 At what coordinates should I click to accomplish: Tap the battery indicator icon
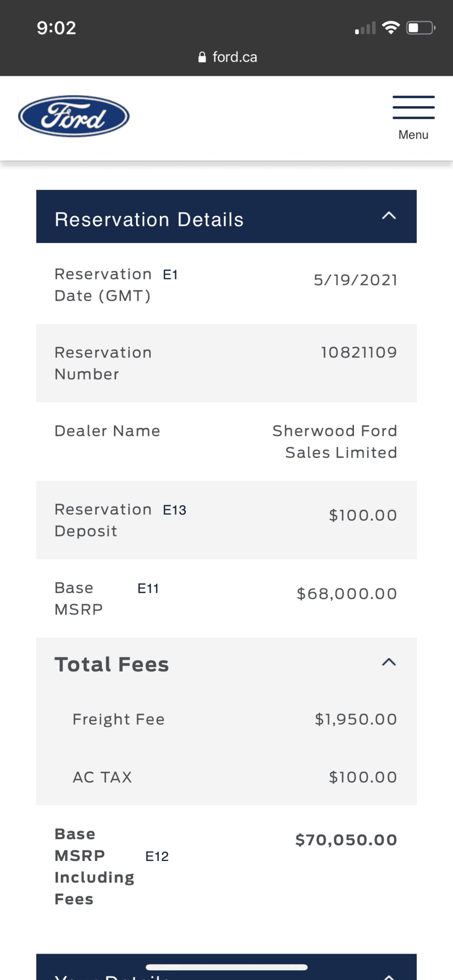[x=420, y=28]
